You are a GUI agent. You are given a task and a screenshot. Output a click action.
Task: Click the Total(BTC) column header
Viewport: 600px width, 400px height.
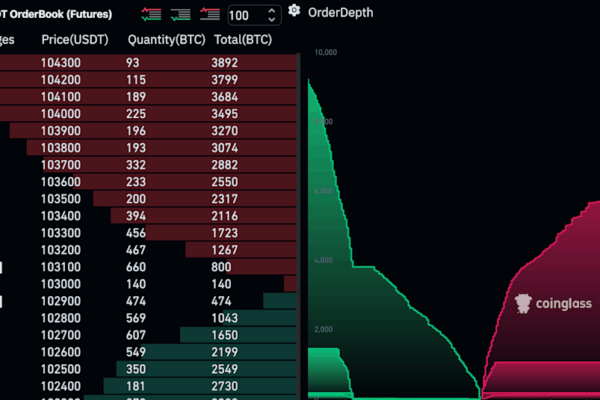click(x=243, y=40)
